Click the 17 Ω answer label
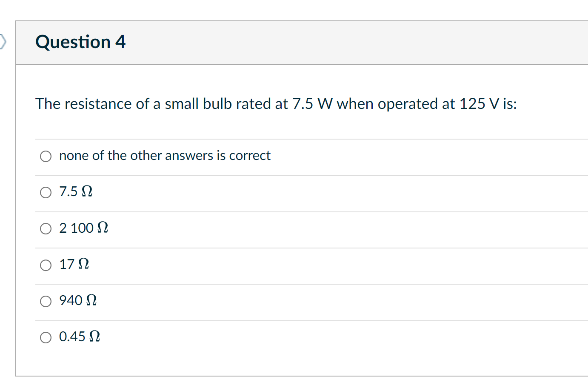Screen dimensions: 588x388 pyautogui.click(x=74, y=264)
